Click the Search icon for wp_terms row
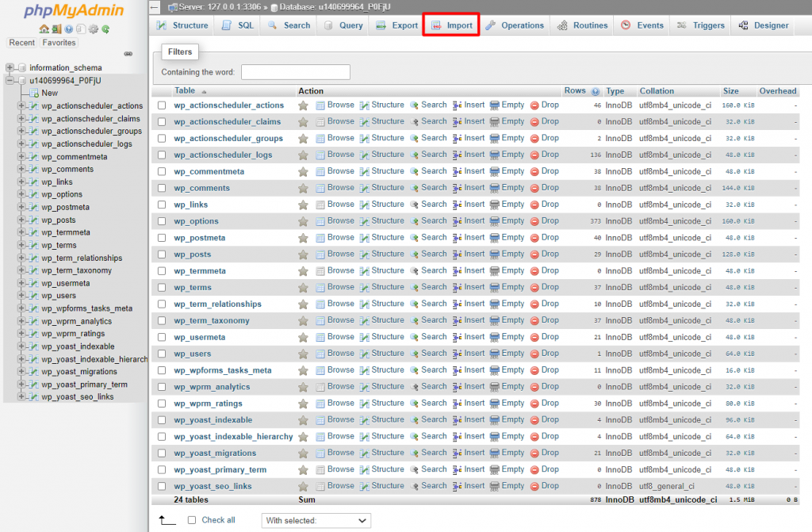Image resolution: width=812 pixels, height=532 pixels. tap(415, 288)
